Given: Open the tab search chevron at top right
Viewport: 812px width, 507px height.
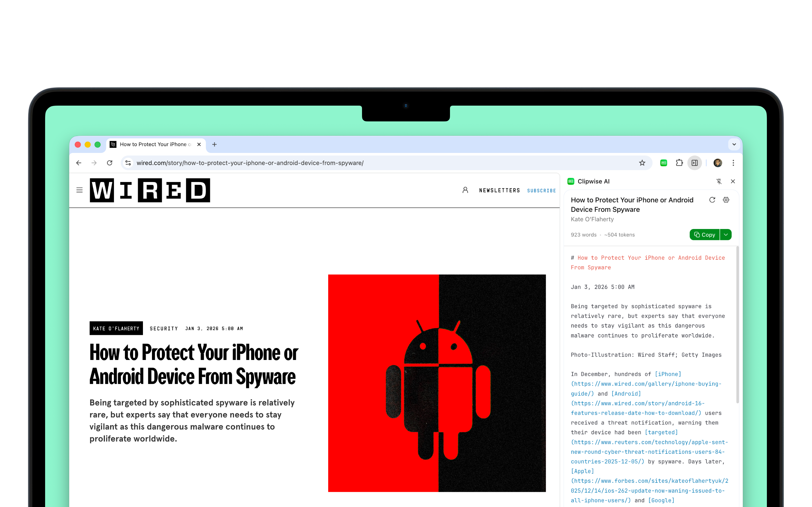Looking at the screenshot, I should point(734,144).
